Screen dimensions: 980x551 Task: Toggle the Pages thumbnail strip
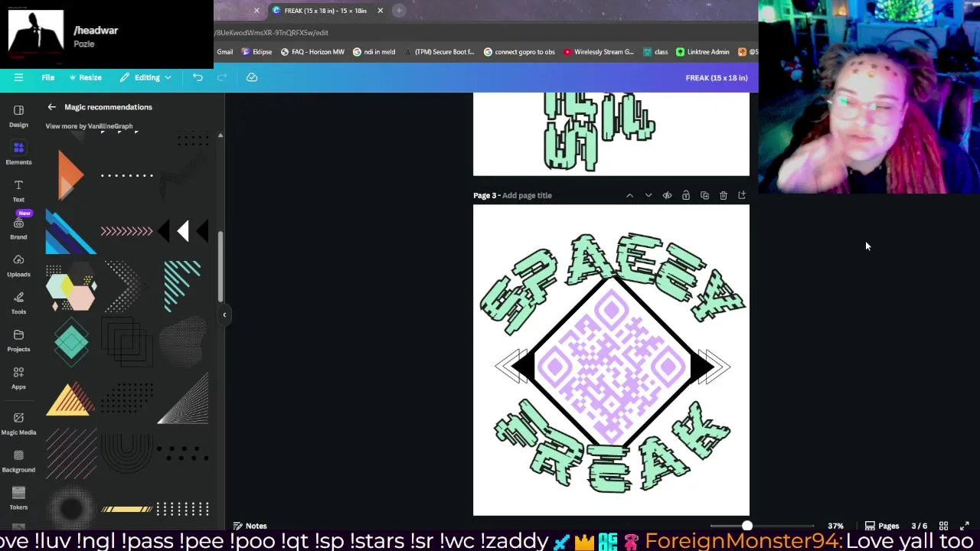882,526
